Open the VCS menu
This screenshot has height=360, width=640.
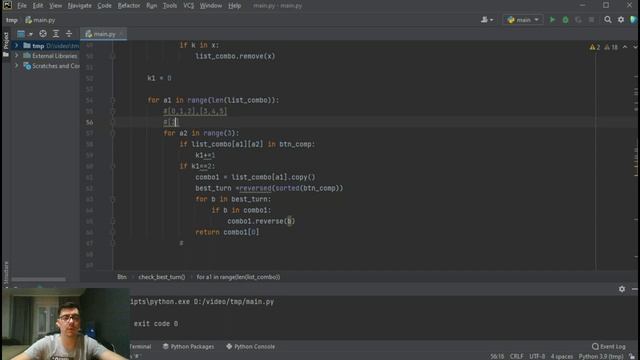(x=189, y=6)
